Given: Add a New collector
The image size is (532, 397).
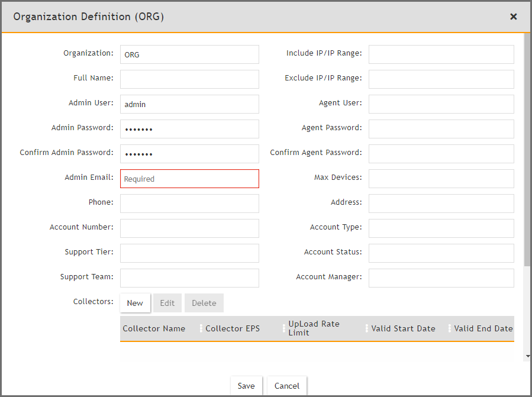Looking at the screenshot, I should [x=135, y=303].
